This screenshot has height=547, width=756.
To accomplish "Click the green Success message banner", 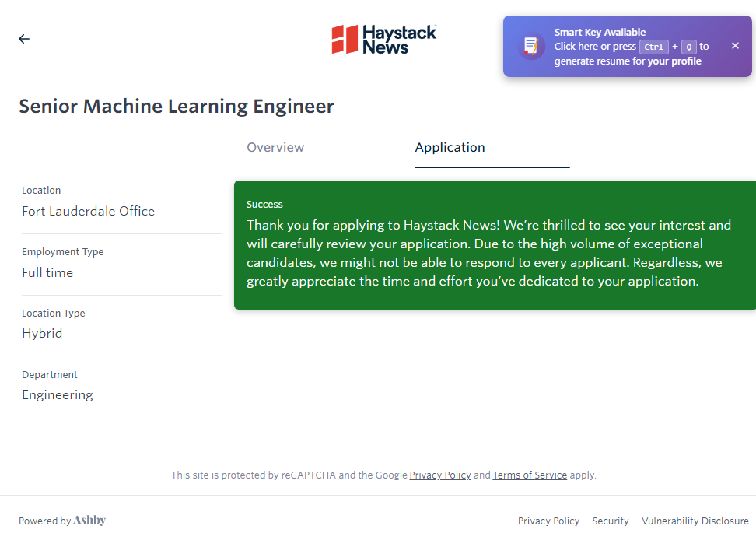I will tap(494, 245).
